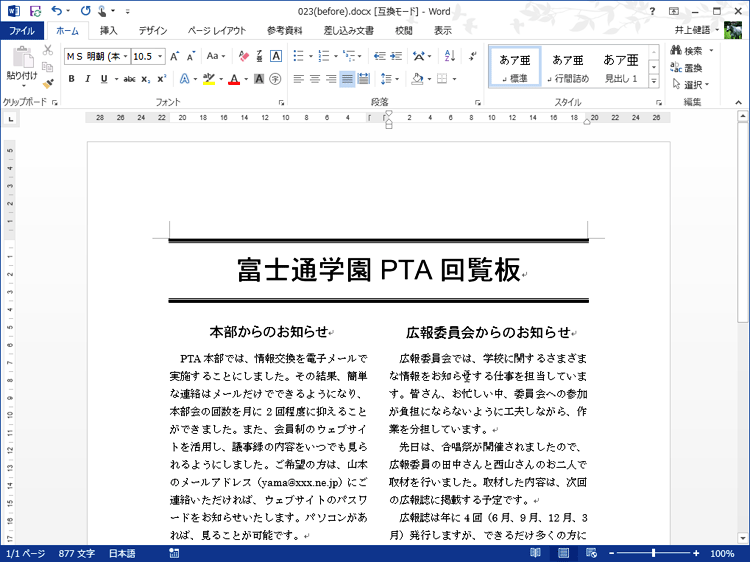This screenshot has height=562, width=750.
Task: Expand the Numbering list dropdown
Action: 336,56
